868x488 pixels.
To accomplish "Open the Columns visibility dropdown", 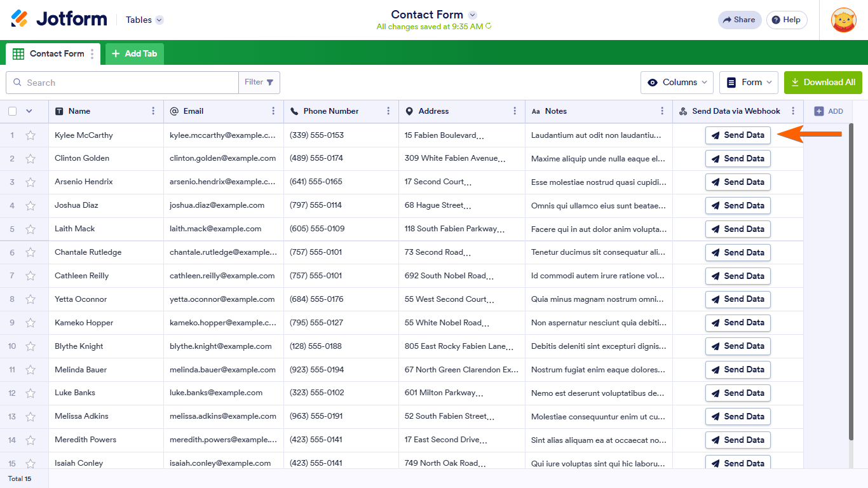I will tap(677, 83).
